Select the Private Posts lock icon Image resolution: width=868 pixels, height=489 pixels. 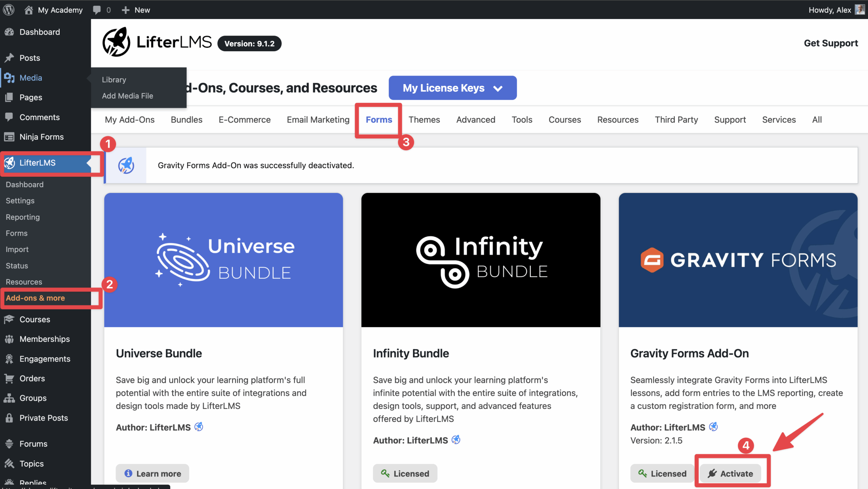coord(9,418)
